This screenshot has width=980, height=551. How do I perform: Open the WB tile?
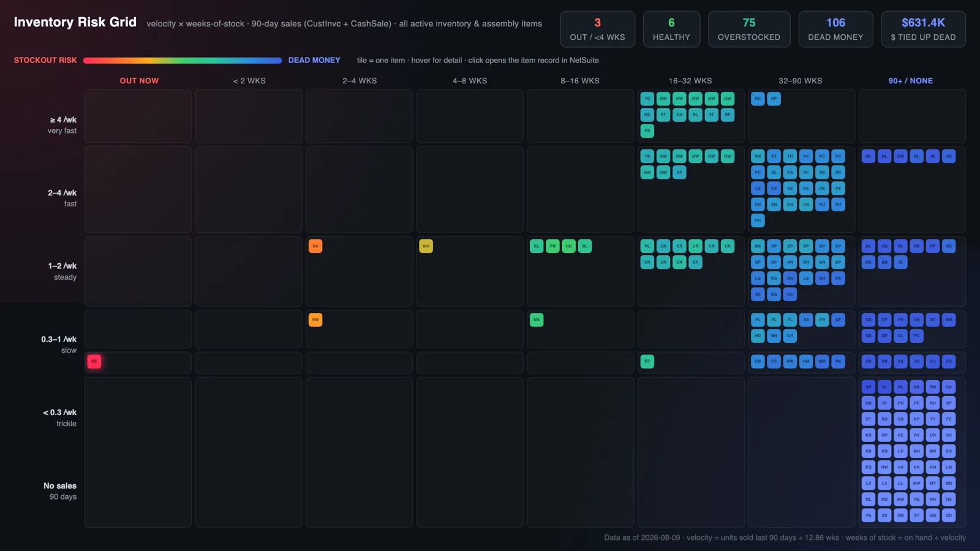pyautogui.click(x=949, y=320)
